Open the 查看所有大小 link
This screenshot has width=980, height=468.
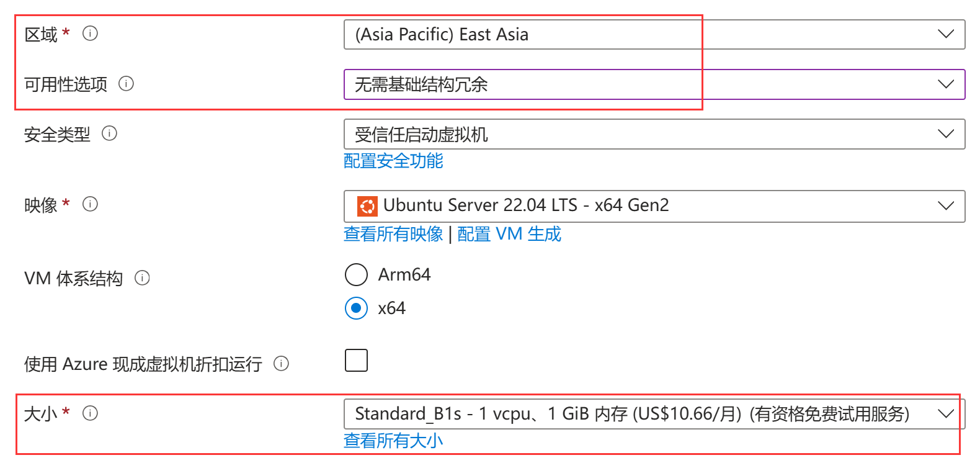[393, 441]
